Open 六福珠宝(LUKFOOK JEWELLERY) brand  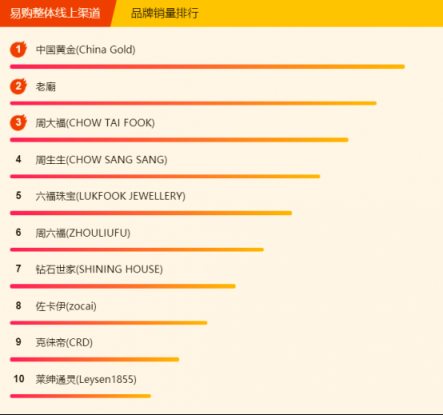[111, 196]
